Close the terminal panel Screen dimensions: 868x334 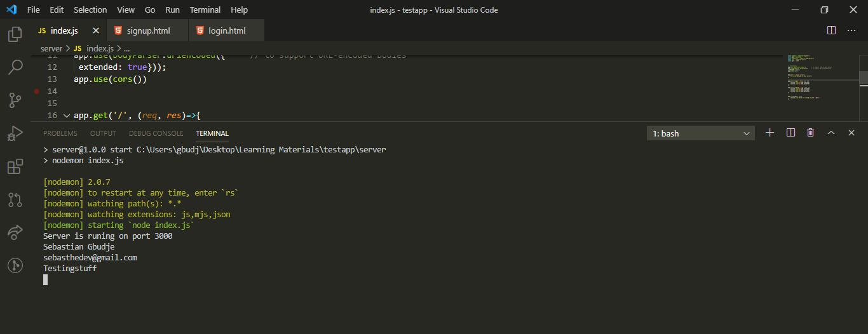[851, 133]
